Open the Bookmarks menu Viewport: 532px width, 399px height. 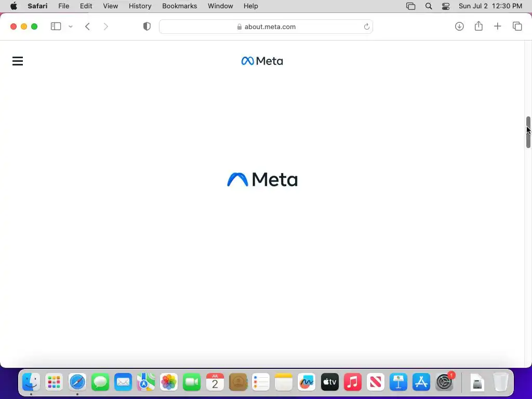[179, 6]
